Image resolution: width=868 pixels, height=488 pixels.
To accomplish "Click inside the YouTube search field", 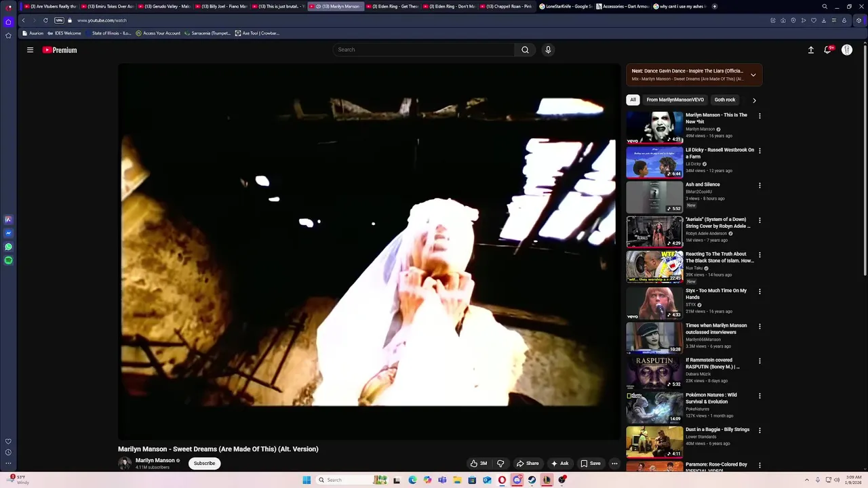I will 424,49.
